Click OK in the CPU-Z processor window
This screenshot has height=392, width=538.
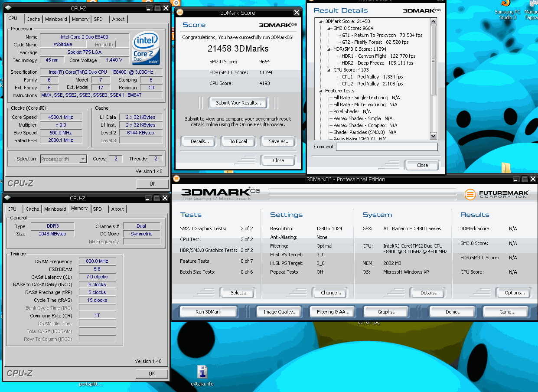(153, 184)
